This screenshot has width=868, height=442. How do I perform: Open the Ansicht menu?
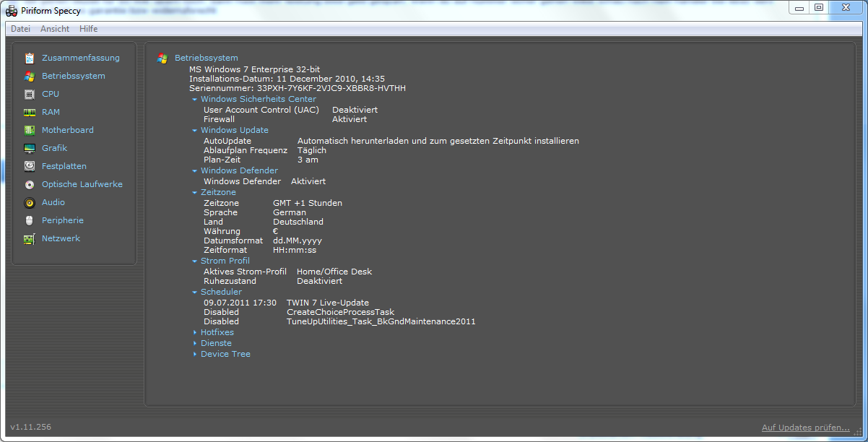pos(55,29)
